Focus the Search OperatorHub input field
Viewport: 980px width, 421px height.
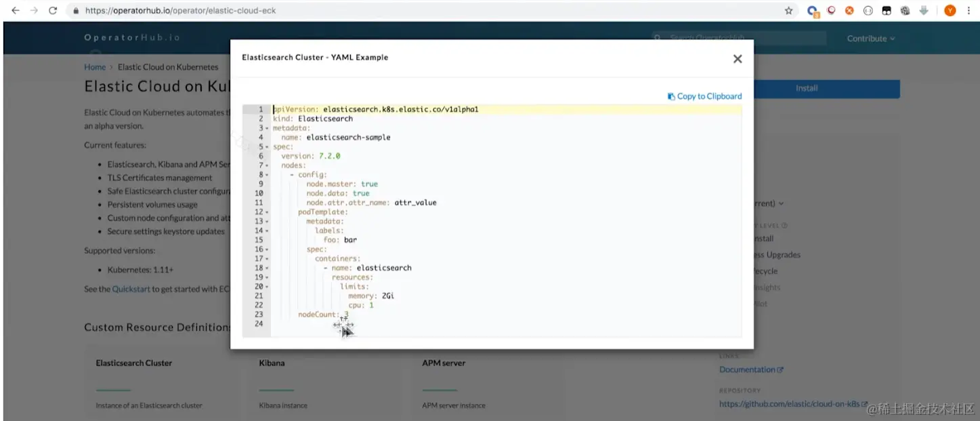739,38
